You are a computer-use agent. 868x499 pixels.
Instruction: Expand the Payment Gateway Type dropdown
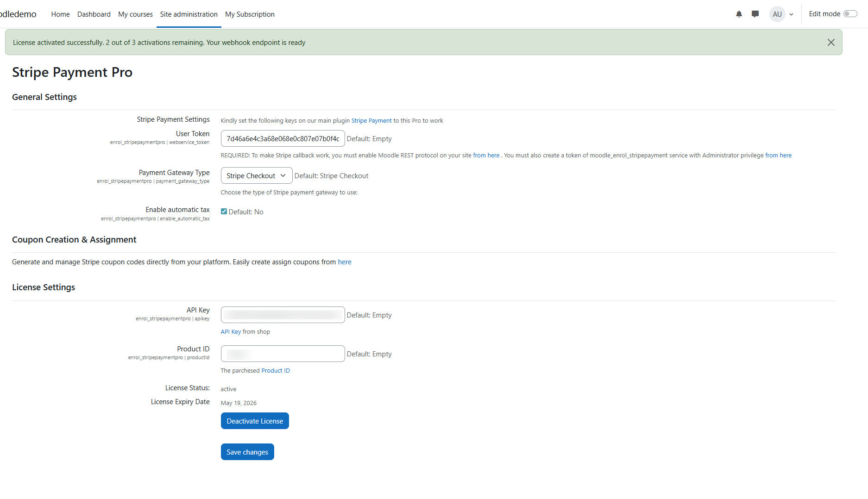(x=256, y=176)
